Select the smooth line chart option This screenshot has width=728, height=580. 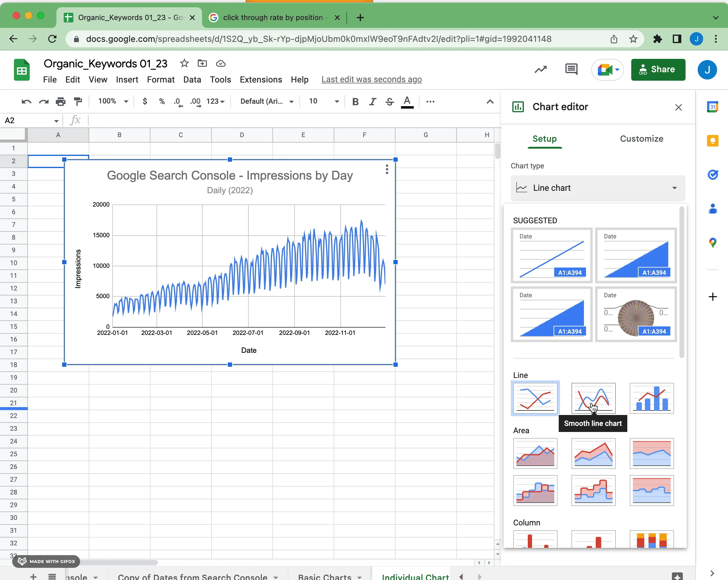(593, 398)
